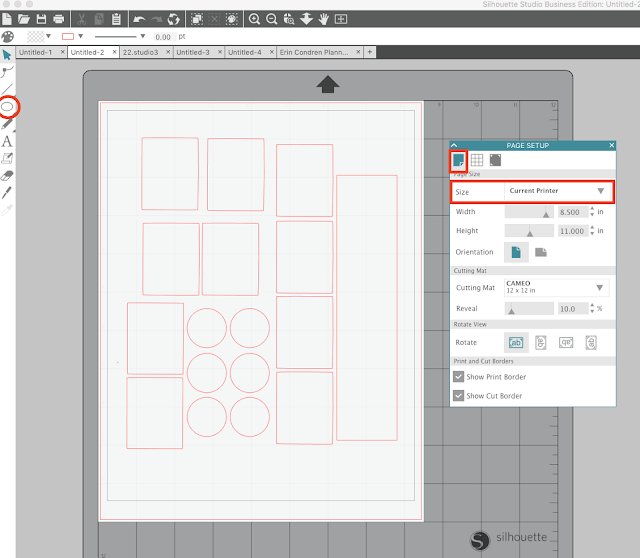This screenshot has width=640, height=558.
Task: Click the Zoom In magnifier
Action: [254, 19]
